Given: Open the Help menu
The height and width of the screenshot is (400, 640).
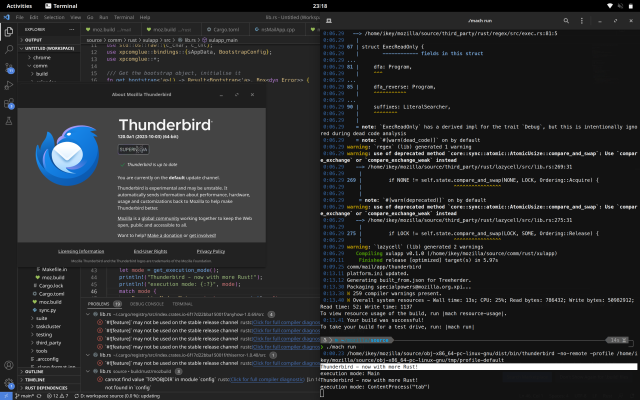Looking at the screenshot, I should 145,17.
